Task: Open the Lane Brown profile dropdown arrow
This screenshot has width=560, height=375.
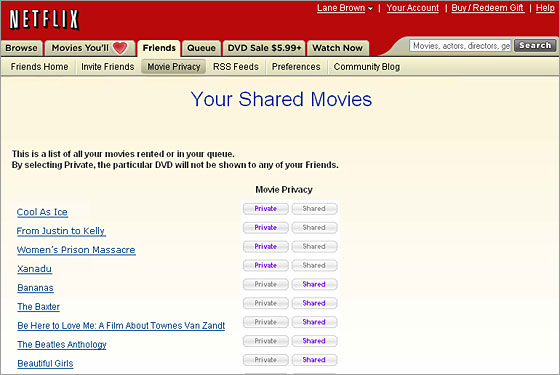Action: [x=370, y=9]
